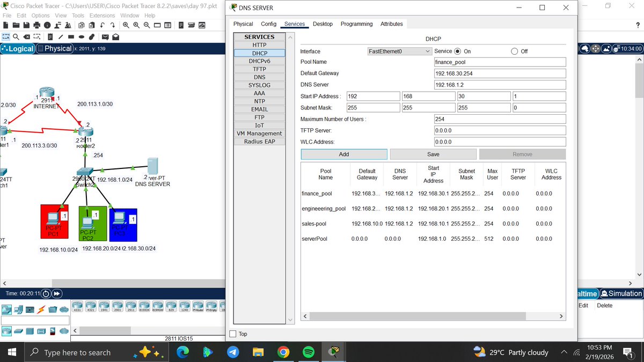This screenshot has width=644, height=362.
Task: Click the Windows Start button
Action: (13, 352)
